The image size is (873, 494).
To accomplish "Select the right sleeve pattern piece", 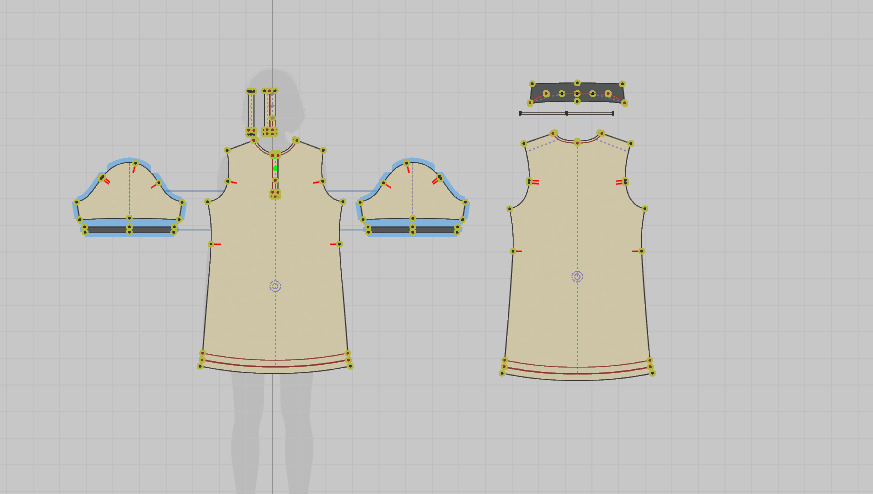I will tap(413, 192).
